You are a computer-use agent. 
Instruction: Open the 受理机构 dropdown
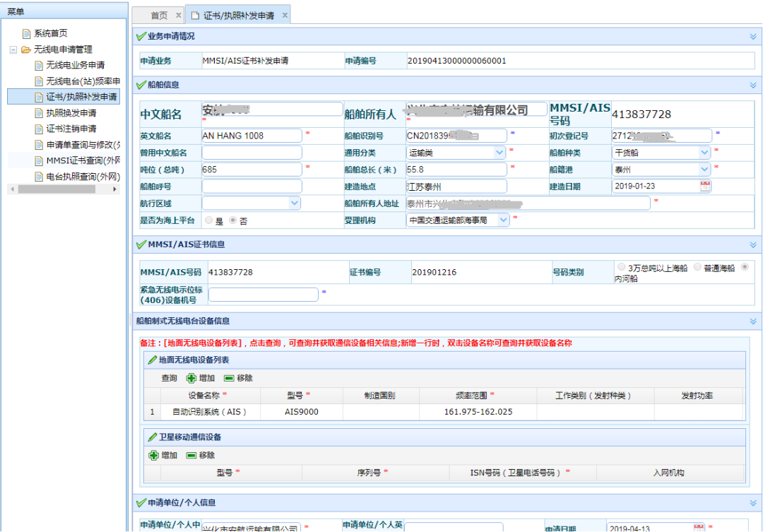(x=503, y=220)
